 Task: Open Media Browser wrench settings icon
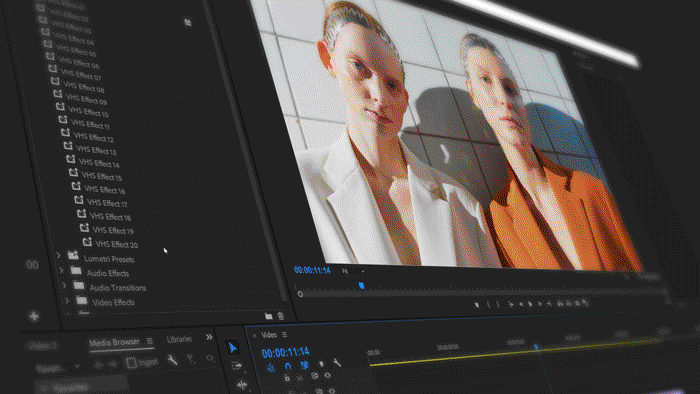(x=172, y=360)
